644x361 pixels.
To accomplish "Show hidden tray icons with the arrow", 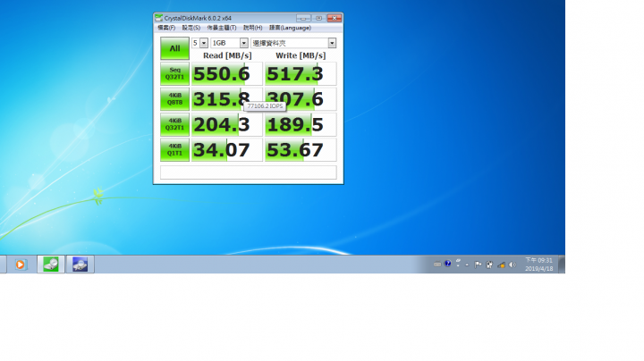I will tap(467, 265).
